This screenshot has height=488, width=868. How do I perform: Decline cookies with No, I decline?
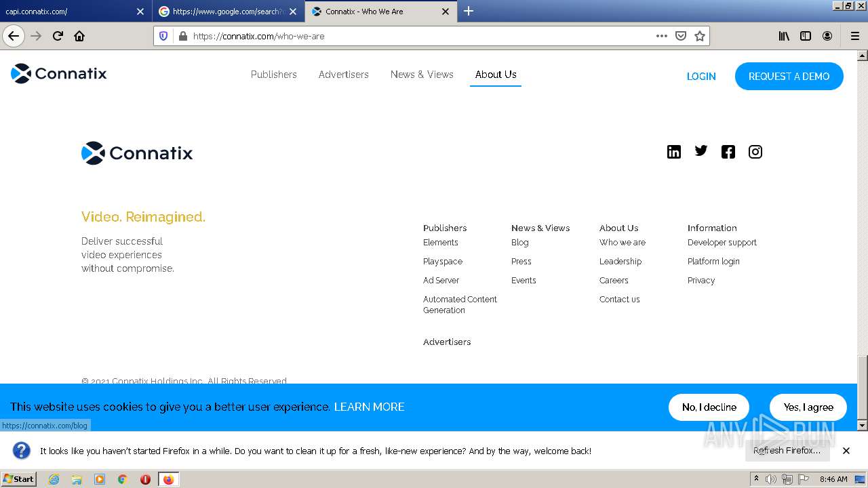[x=709, y=407]
